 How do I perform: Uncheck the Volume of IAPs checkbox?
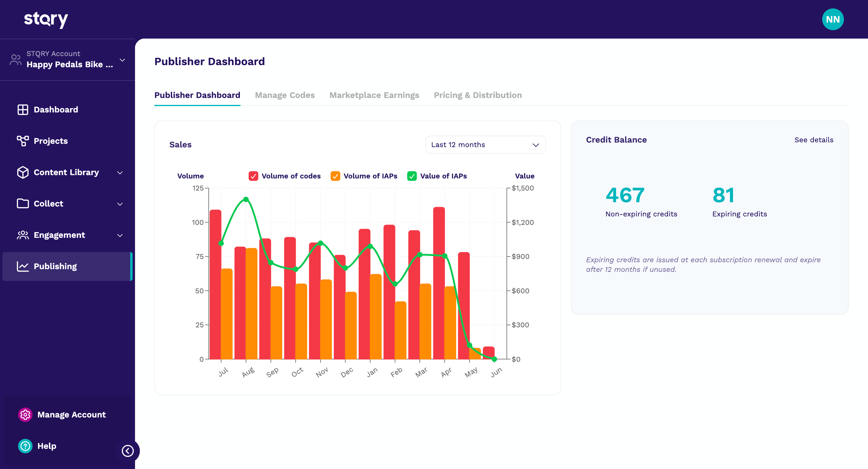[335, 176]
